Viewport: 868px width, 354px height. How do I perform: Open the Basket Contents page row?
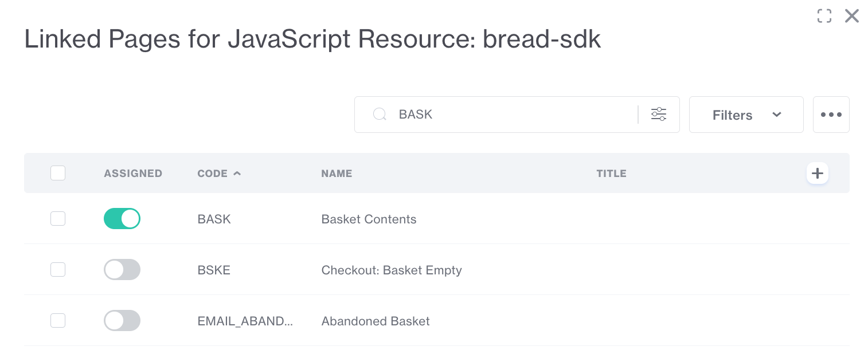(369, 219)
